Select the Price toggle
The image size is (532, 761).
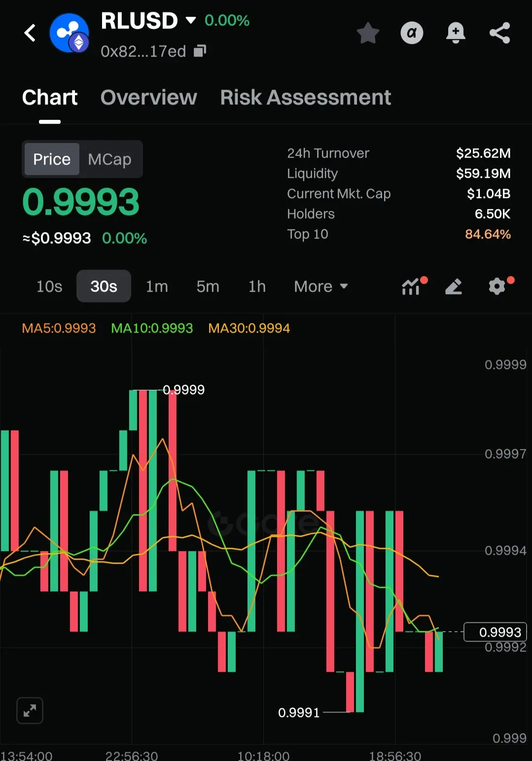[52, 159]
